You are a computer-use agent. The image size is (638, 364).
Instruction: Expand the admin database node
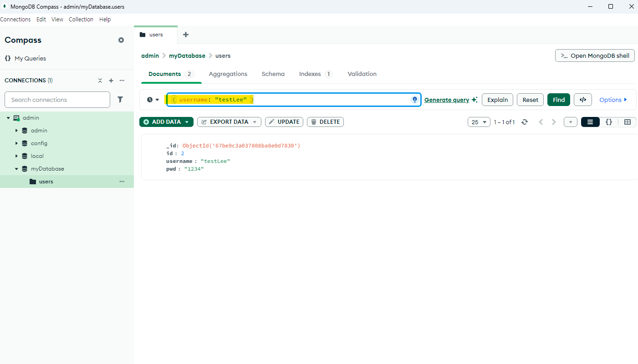point(16,131)
